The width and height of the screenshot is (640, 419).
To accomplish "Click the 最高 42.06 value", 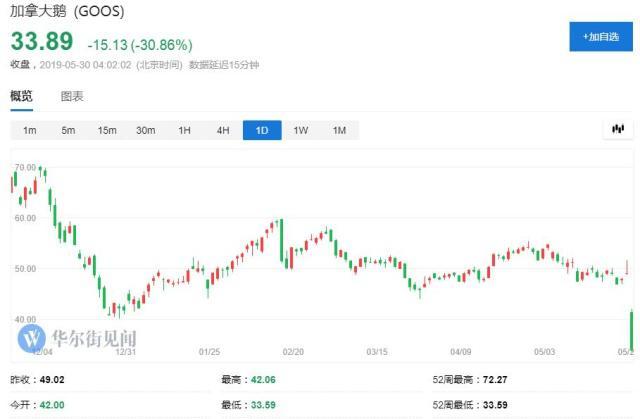I will pyautogui.click(x=263, y=380).
